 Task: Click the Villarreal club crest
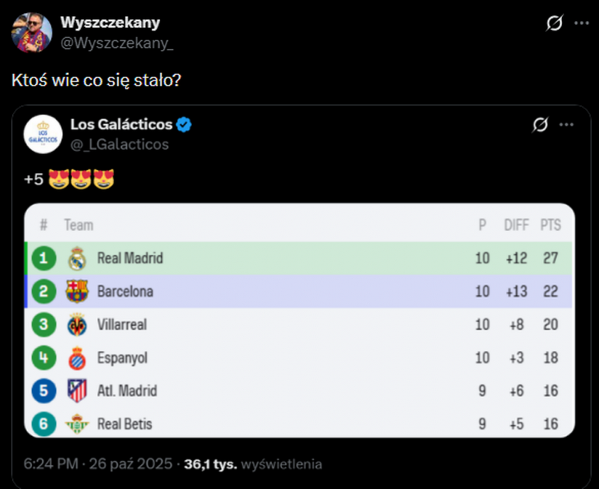click(x=77, y=325)
